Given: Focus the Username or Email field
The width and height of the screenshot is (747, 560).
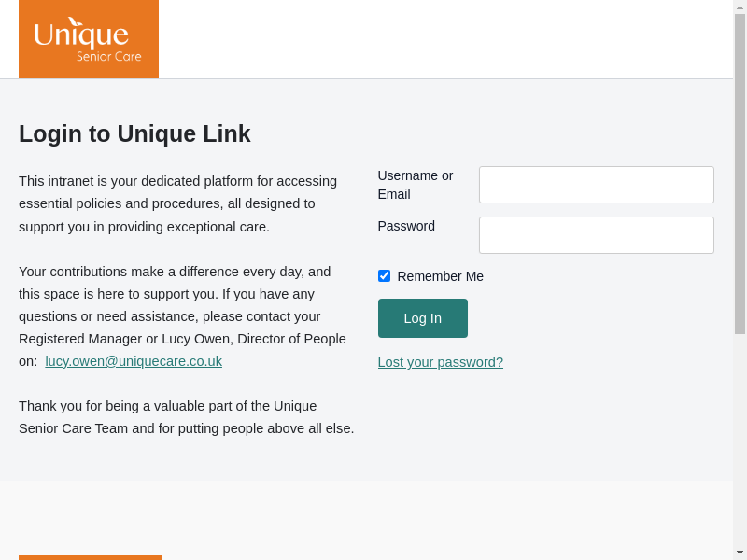Looking at the screenshot, I should 596,185.
